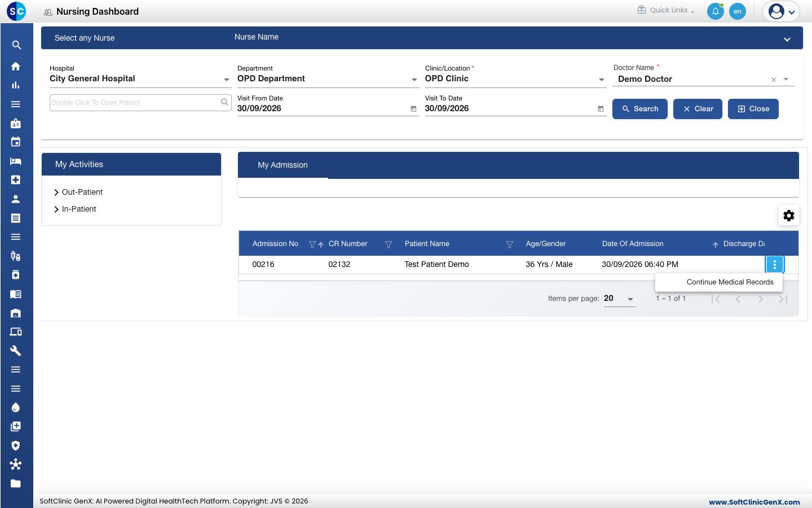Visit the www.SoftClinicGenX.com link

754,502
